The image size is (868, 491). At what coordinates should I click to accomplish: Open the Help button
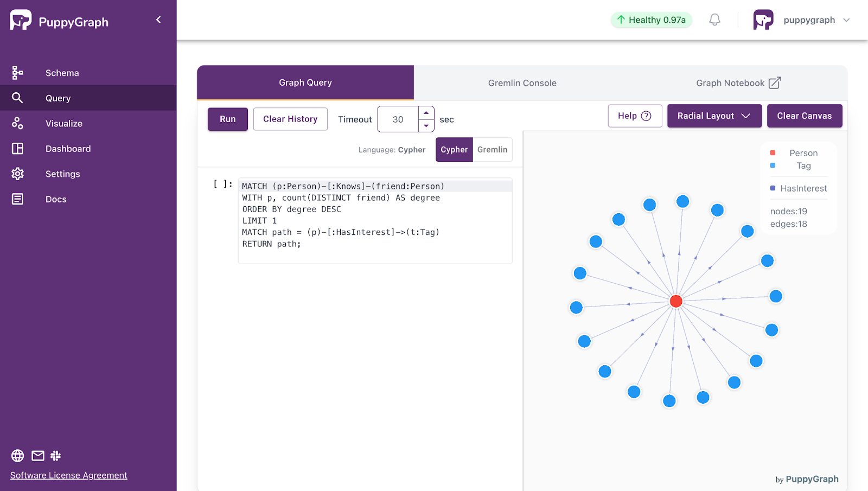[635, 116]
